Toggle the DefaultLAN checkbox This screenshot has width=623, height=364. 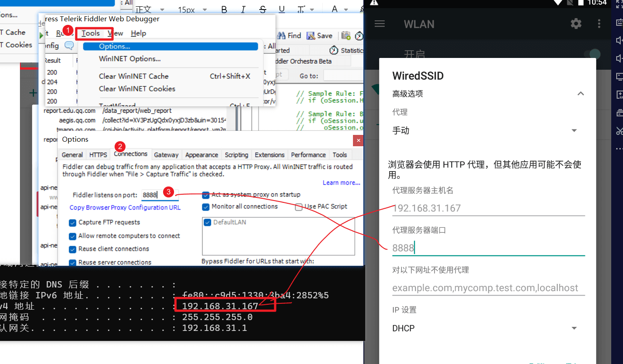(x=208, y=222)
